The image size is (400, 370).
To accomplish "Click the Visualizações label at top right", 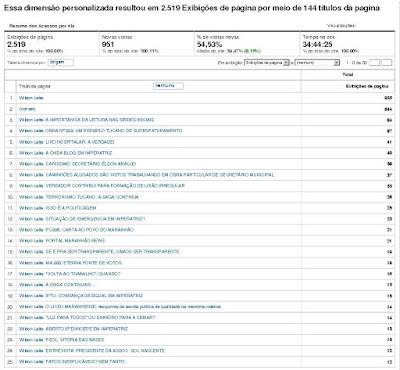I will tap(341, 26).
